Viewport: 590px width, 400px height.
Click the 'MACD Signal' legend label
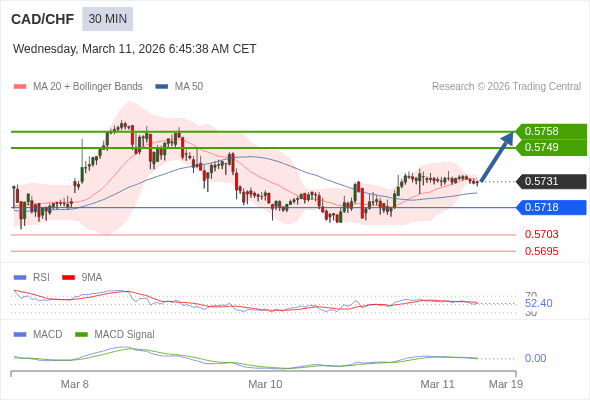pyautogui.click(x=125, y=335)
